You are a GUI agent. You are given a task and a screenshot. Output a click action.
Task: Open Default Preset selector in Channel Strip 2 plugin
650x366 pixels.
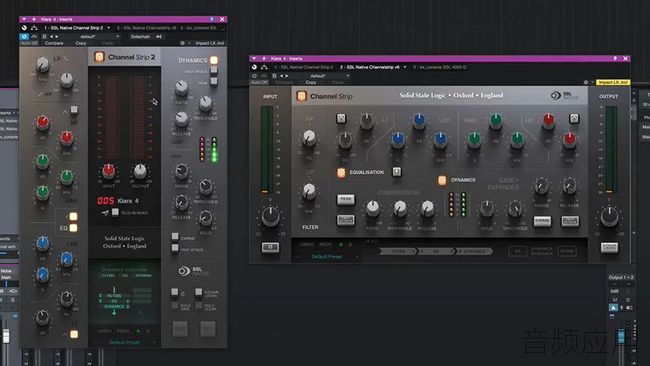point(124,342)
